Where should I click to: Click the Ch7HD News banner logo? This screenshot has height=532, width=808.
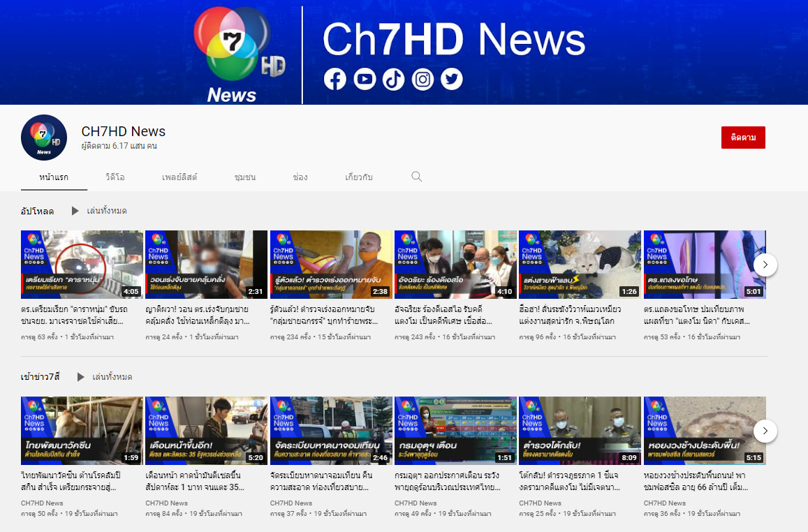(x=239, y=54)
